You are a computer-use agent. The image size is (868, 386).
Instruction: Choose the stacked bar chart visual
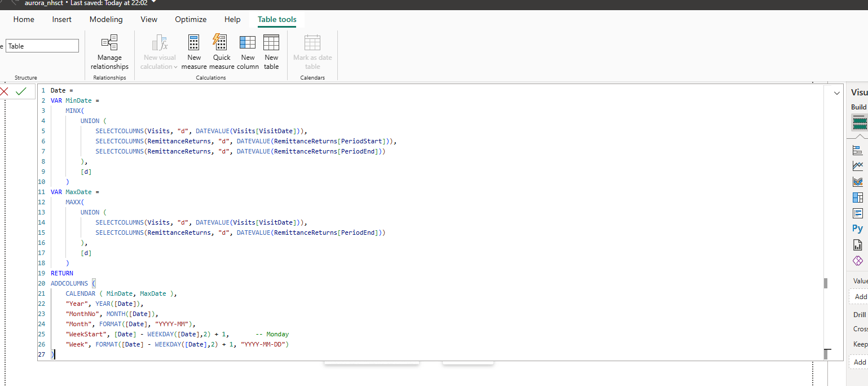click(x=858, y=150)
